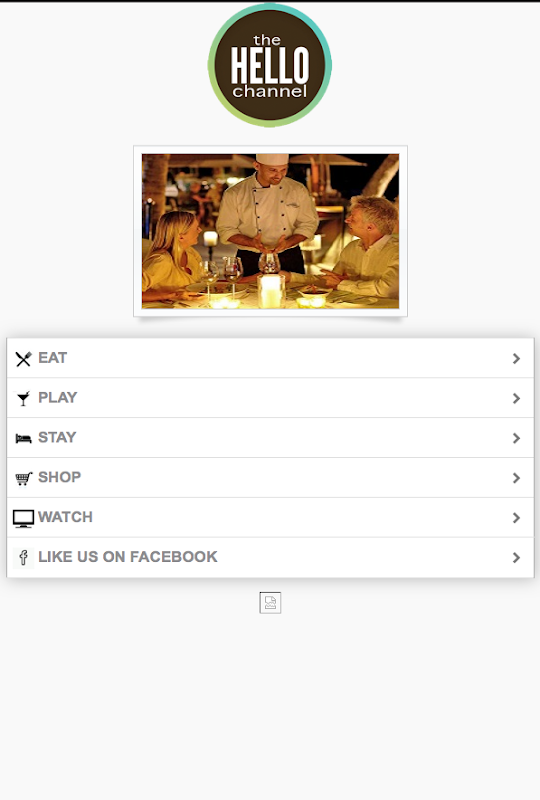Click the WATCH row arrow
Viewport: 540px width, 800px height.
click(517, 518)
